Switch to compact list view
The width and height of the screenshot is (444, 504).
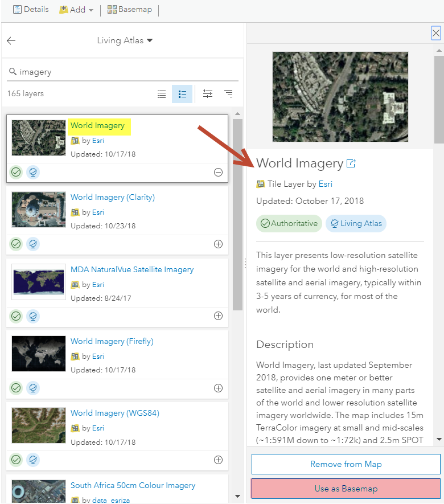(162, 94)
